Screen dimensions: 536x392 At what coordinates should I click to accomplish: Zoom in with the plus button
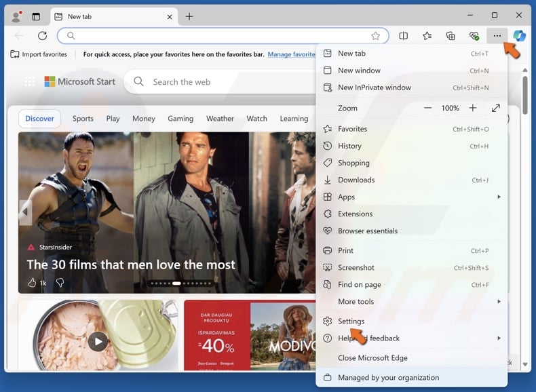tap(473, 108)
